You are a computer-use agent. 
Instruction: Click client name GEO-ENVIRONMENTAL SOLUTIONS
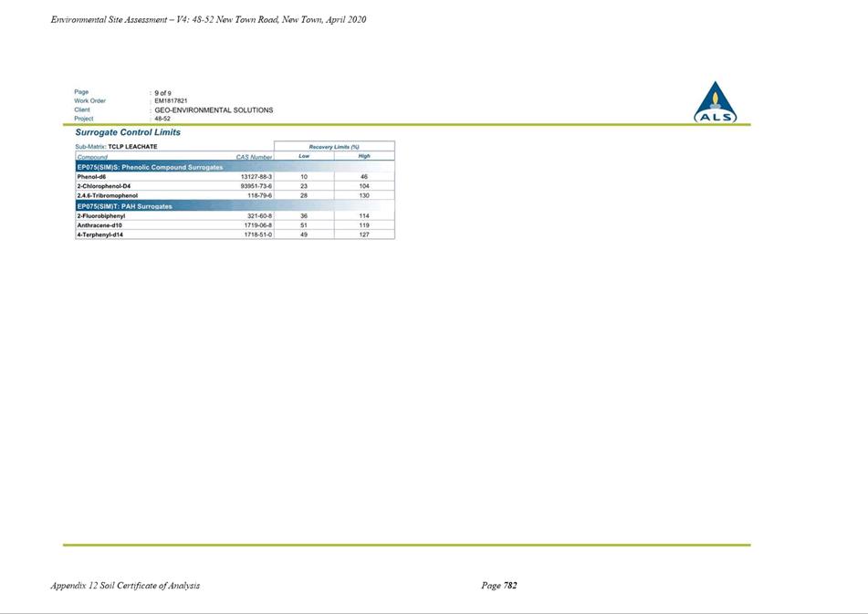click(x=214, y=110)
